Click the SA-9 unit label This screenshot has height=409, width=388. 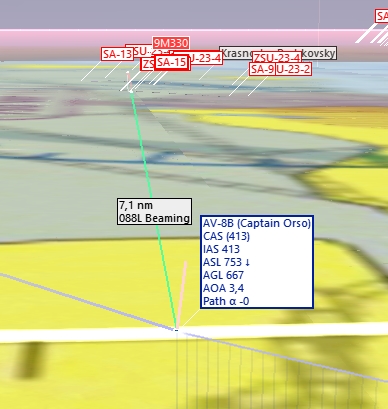(262, 69)
